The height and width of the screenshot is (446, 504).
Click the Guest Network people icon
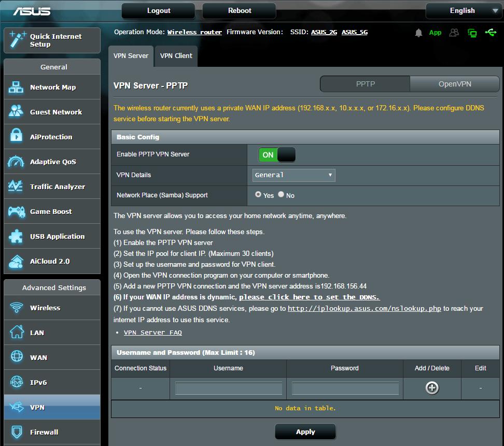16,111
